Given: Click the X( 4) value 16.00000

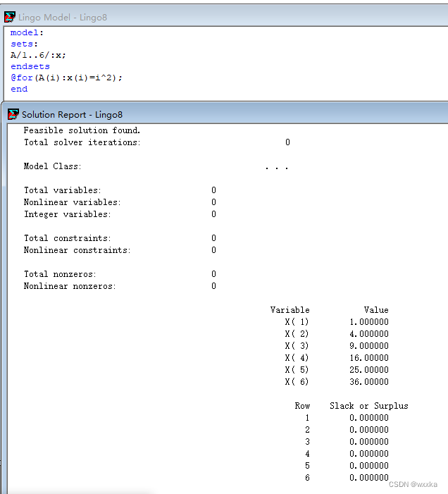Looking at the screenshot, I should tap(368, 358).
